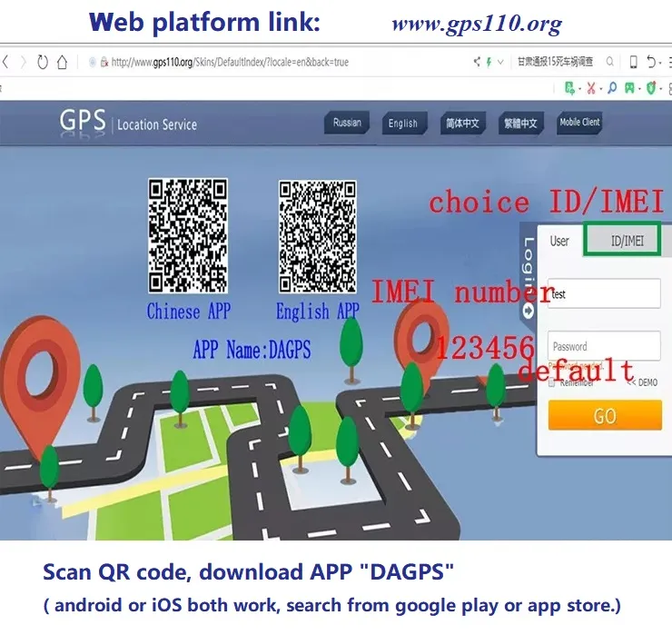Click the red scissors screenshot icon

point(591,88)
